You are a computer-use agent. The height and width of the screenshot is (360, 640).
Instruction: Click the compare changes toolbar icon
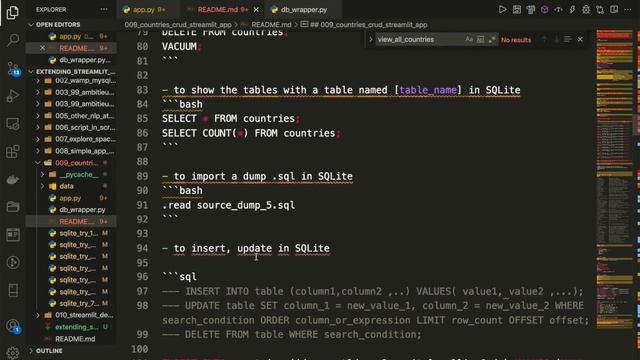point(600,9)
